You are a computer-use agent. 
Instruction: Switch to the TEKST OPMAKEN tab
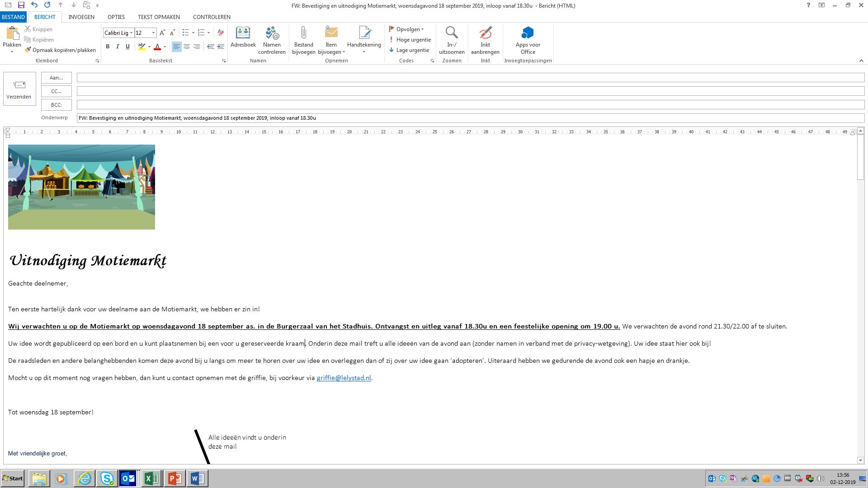point(159,17)
